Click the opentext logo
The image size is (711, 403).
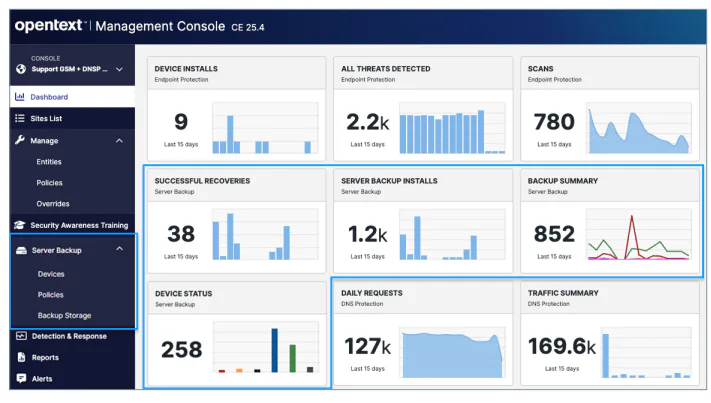point(50,25)
